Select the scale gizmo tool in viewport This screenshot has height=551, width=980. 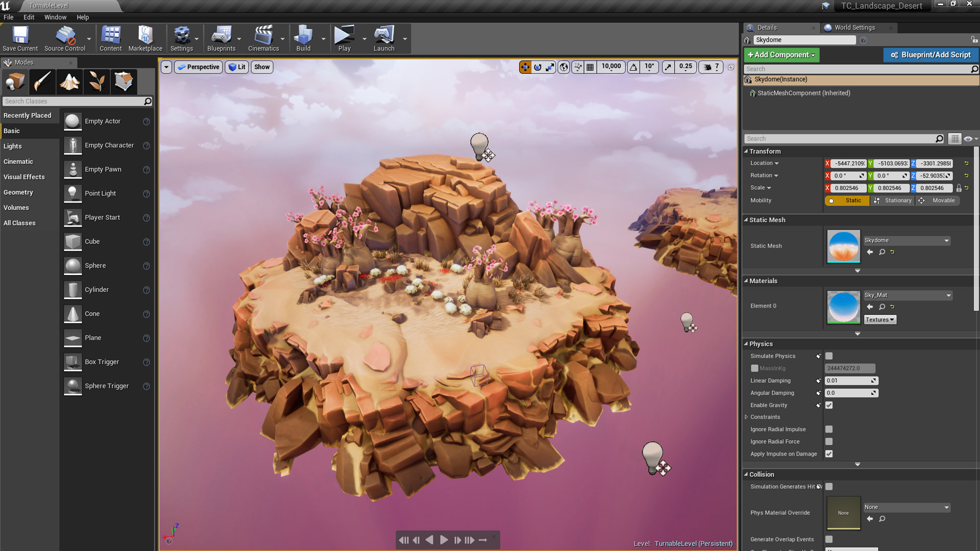(550, 67)
